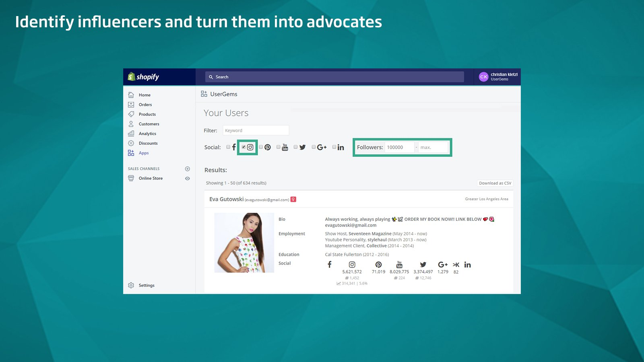View online store via eye icon

(187, 178)
